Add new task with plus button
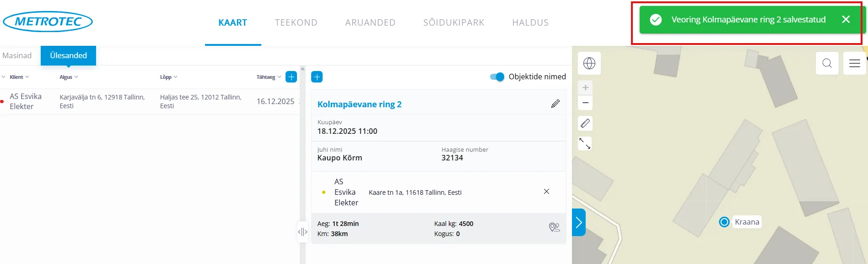The image size is (868, 264). (x=291, y=77)
